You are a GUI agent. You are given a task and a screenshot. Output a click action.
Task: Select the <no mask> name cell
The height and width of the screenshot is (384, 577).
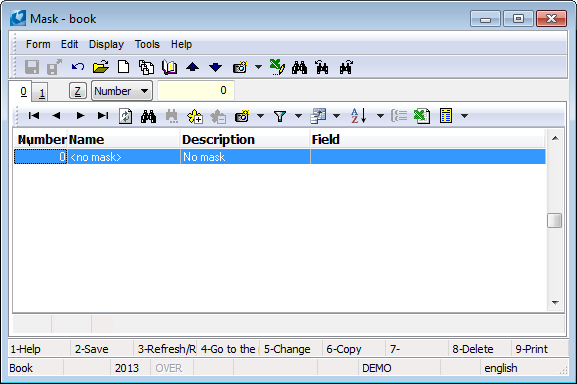(124, 157)
